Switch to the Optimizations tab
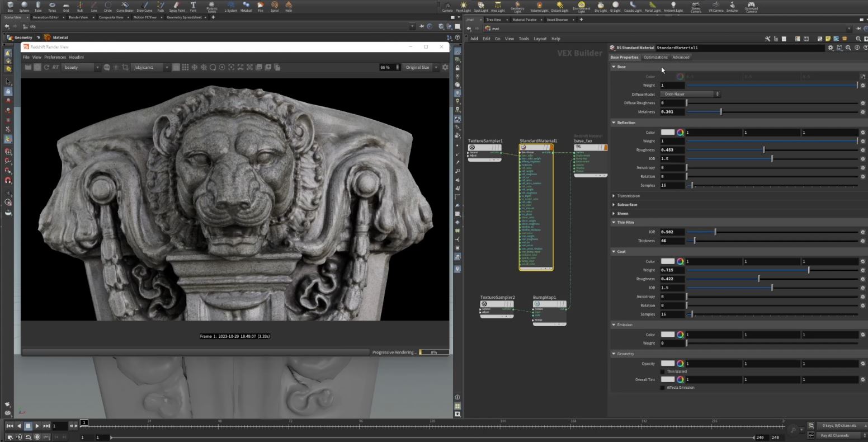This screenshot has height=442, width=868. click(x=655, y=57)
